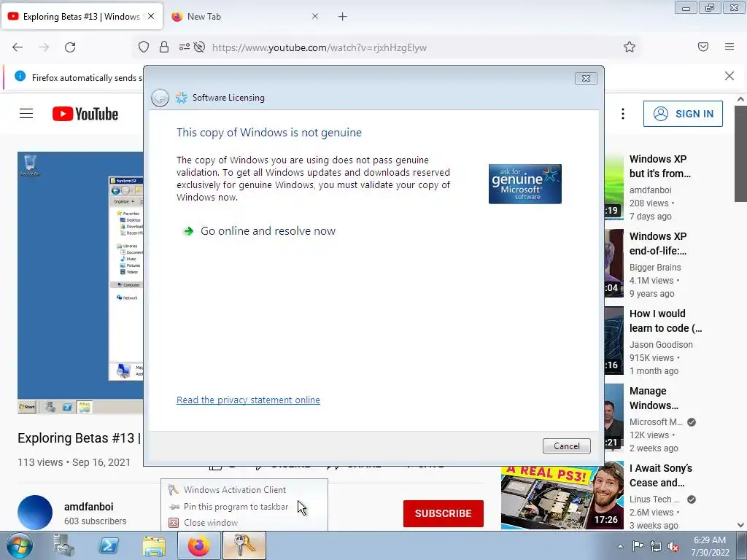Click the genuine Microsoft software badge
747x560 pixels.
point(525,184)
